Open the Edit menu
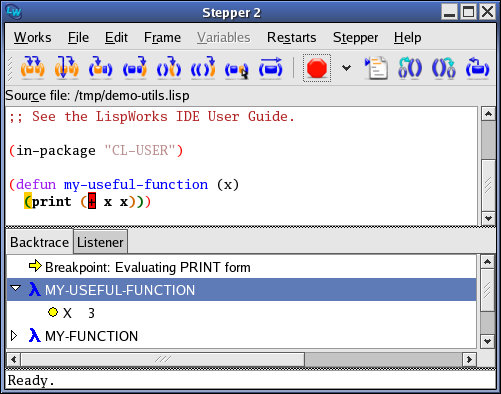This screenshot has width=501, height=394. click(116, 37)
